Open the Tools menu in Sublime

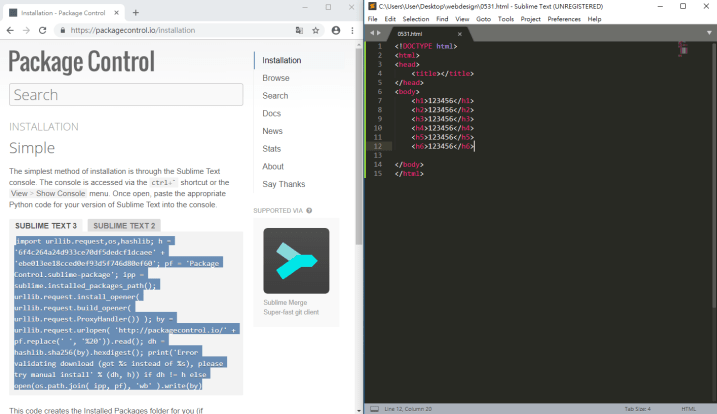click(x=506, y=19)
